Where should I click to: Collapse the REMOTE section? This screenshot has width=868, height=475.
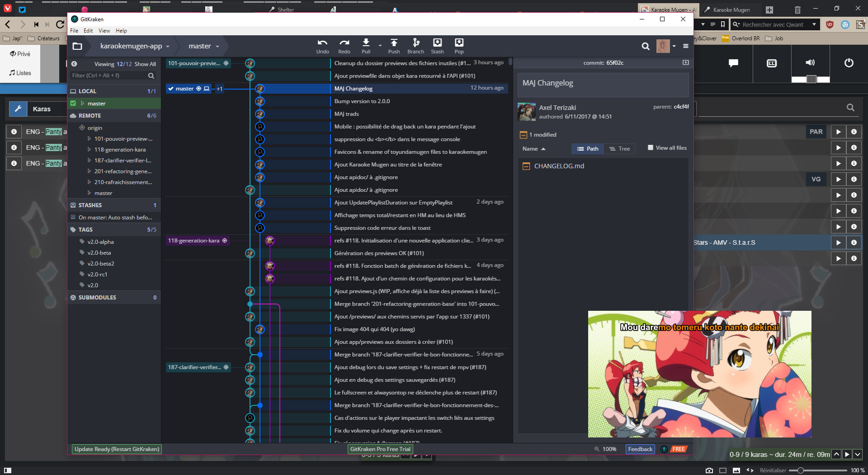(114, 115)
